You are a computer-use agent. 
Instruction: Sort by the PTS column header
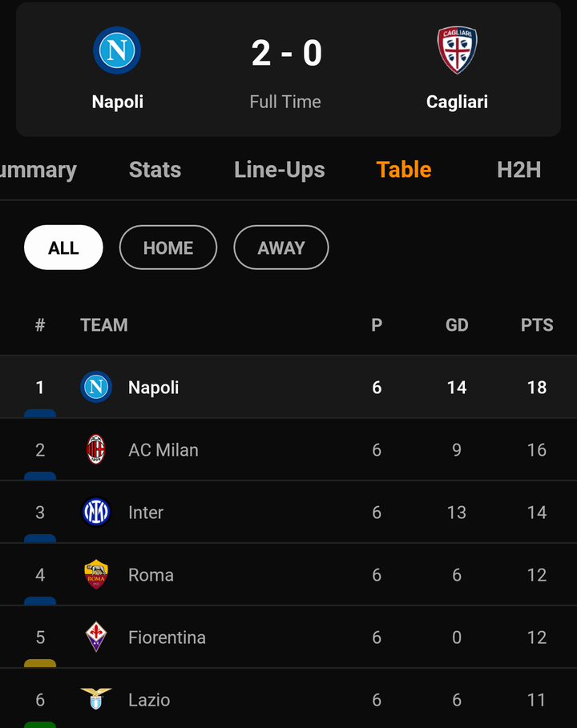[537, 325]
